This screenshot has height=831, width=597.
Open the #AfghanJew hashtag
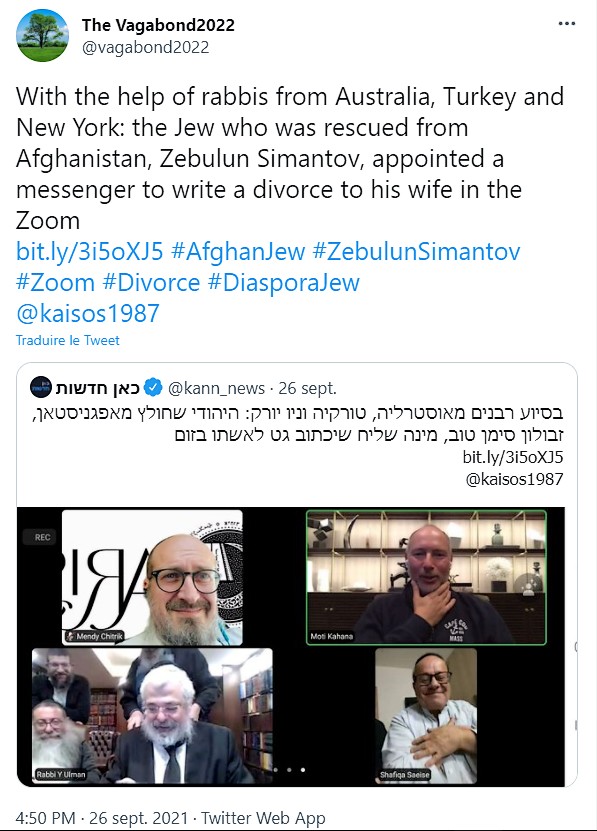(x=238, y=251)
